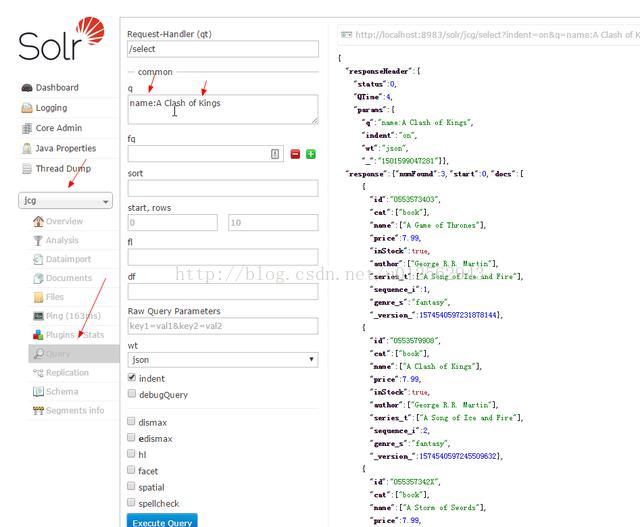Open the Analysis page label
Image resolution: width=640 pixels, height=527 pixels.
tap(62, 240)
